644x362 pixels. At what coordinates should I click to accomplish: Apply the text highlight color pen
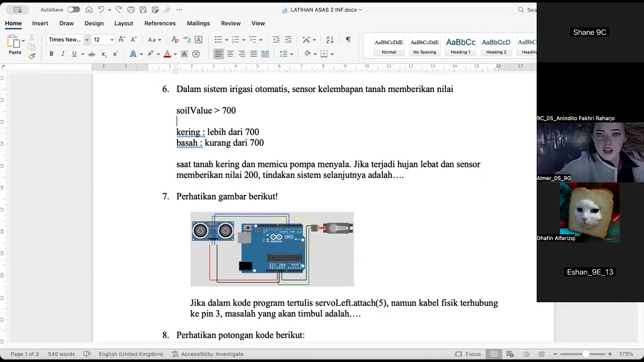(x=150, y=54)
